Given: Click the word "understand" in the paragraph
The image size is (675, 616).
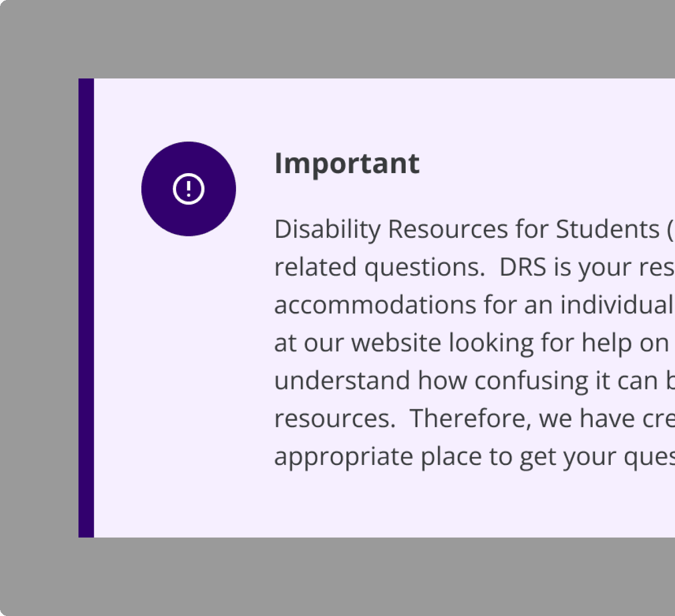Looking at the screenshot, I should click(x=342, y=381).
